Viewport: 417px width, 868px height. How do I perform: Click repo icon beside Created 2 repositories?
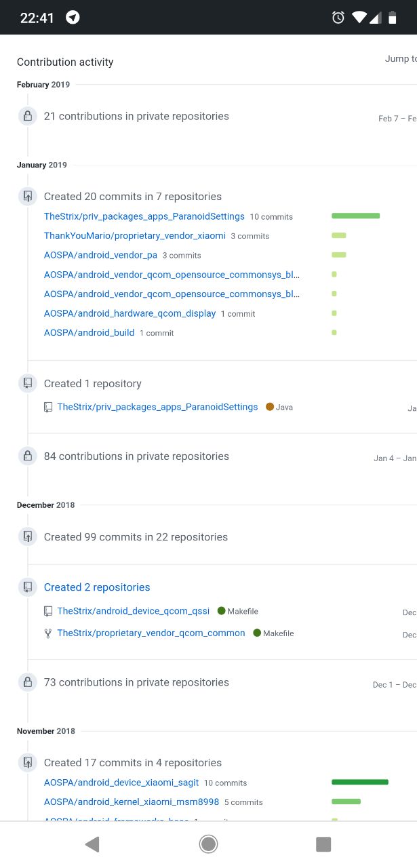(28, 587)
